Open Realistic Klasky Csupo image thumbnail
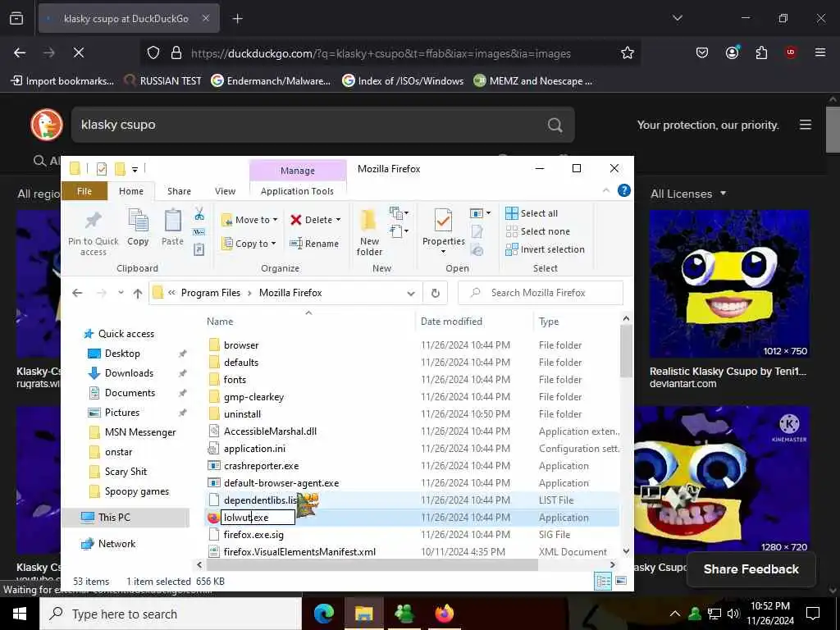Viewport: 840px width, 630px height. click(729, 283)
